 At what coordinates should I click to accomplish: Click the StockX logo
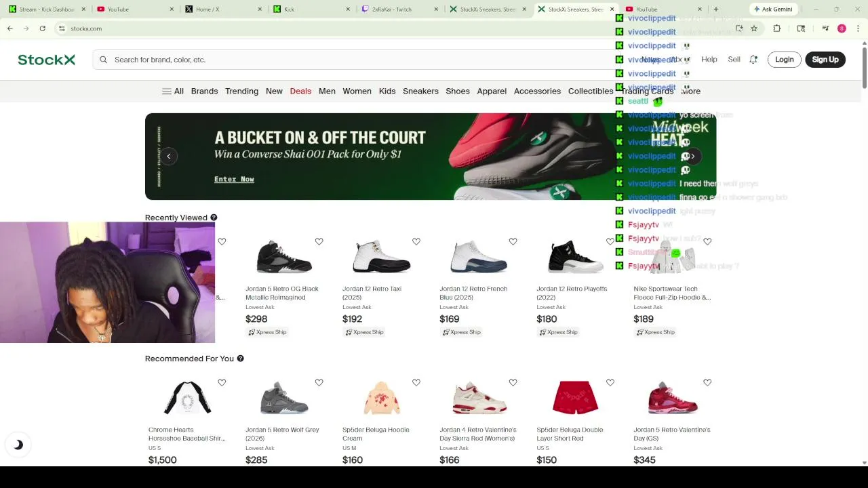click(46, 60)
